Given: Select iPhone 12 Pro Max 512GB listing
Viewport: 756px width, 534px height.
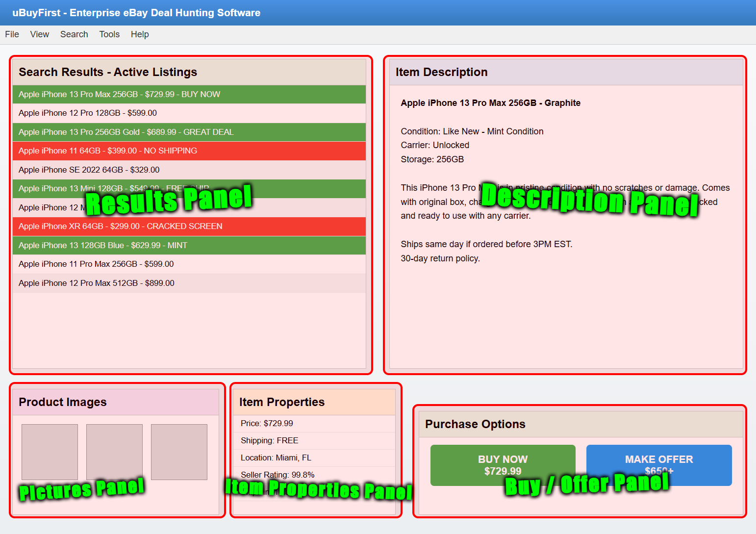Looking at the screenshot, I should 189,283.
